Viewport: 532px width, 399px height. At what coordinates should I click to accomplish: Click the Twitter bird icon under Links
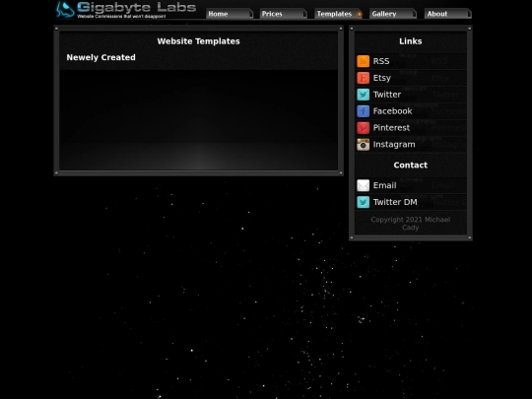pos(363,95)
